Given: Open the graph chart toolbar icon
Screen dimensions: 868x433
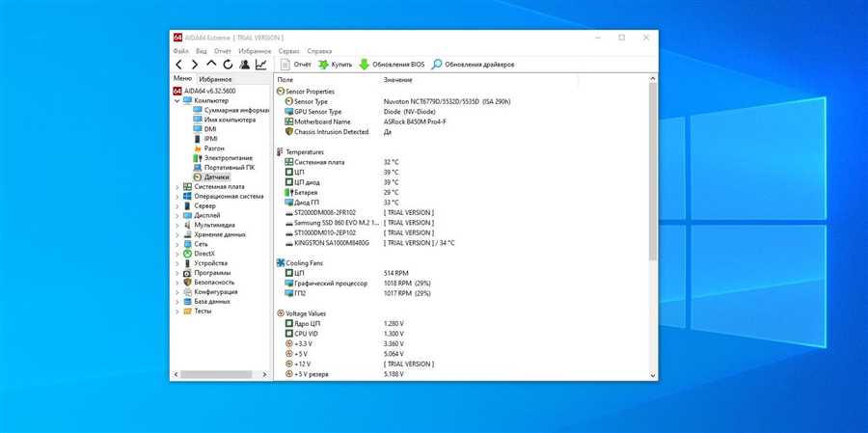Looking at the screenshot, I should [260, 65].
